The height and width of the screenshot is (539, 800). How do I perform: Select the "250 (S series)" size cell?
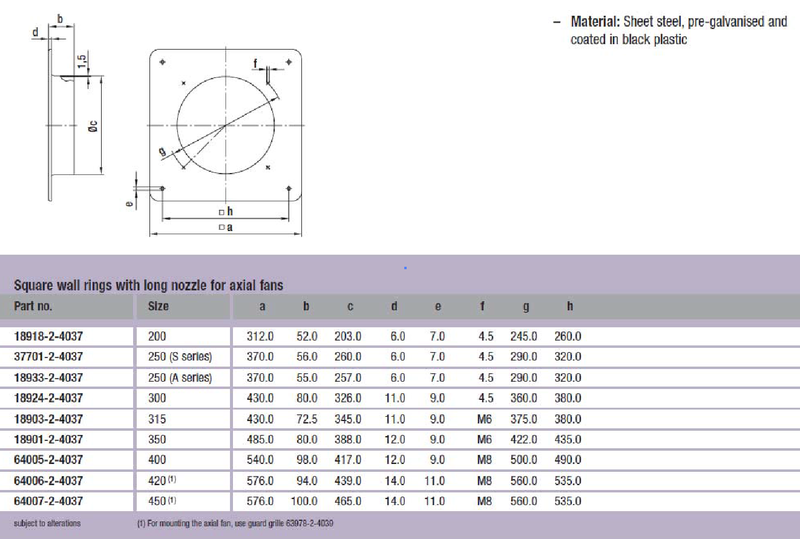point(180,355)
